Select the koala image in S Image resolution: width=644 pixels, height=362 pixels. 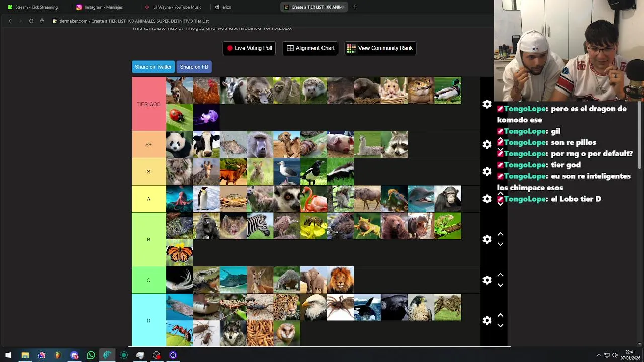click(179, 172)
